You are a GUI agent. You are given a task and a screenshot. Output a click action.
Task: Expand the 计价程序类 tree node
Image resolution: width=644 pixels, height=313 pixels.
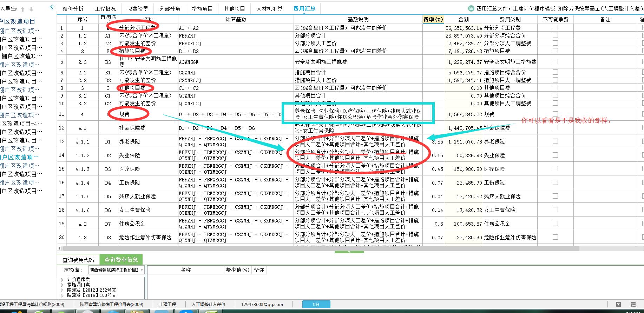click(x=62, y=280)
